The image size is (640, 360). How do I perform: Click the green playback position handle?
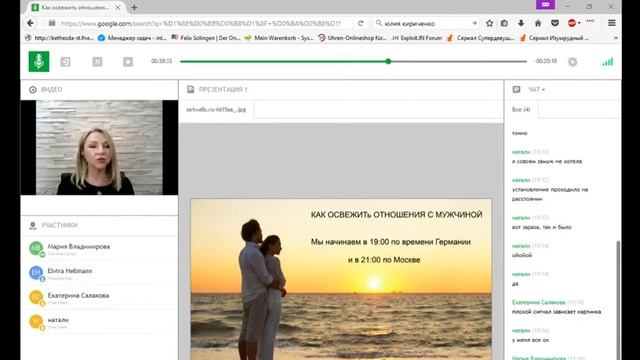tap(388, 61)
